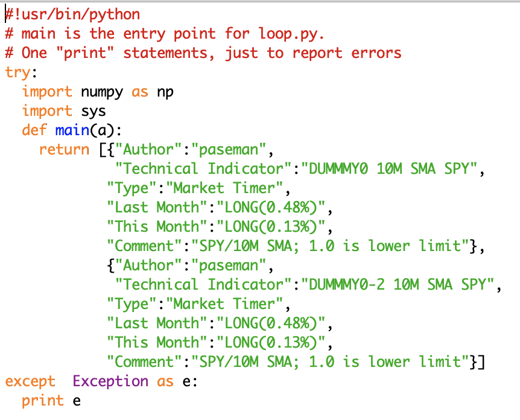This screenshot has height=420, width=520.
Task: Click the def keyword
Action: click(34, 130)
